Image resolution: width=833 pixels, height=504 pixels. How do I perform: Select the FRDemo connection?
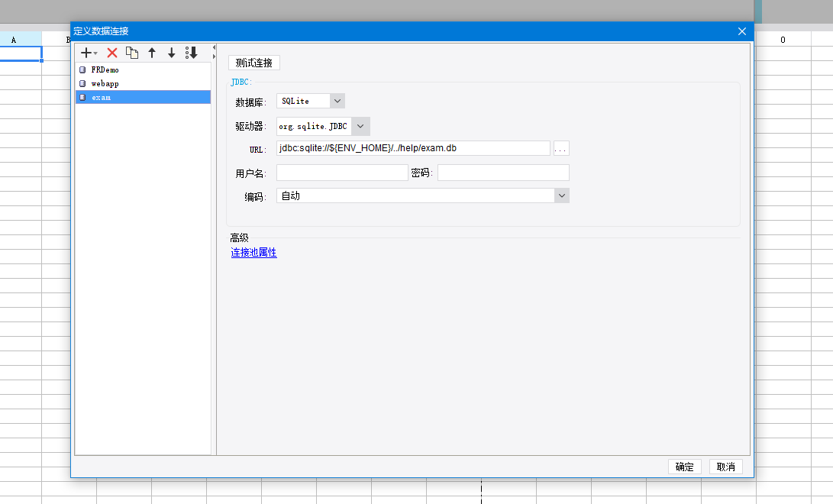(105, 69)
